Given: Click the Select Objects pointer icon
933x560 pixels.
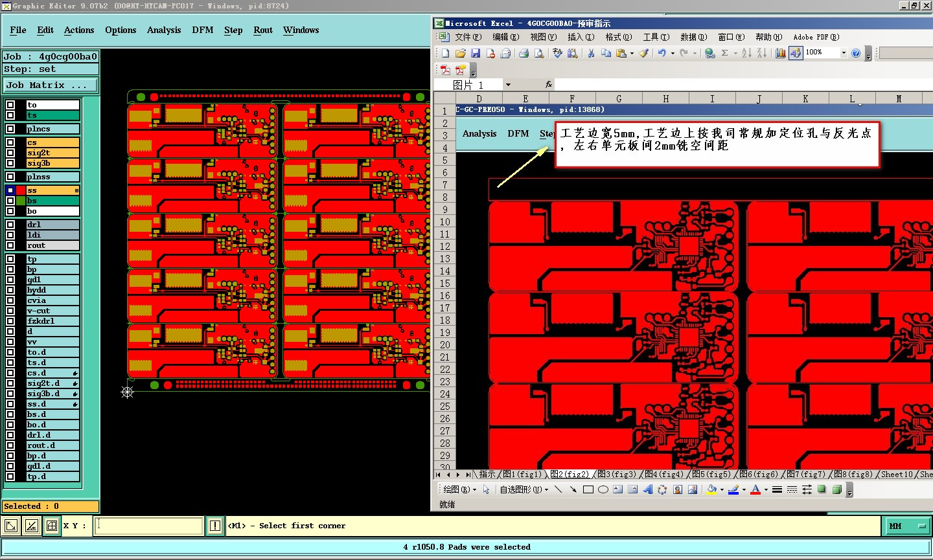Looking at the screenshot, I should (x=487, y=489).
